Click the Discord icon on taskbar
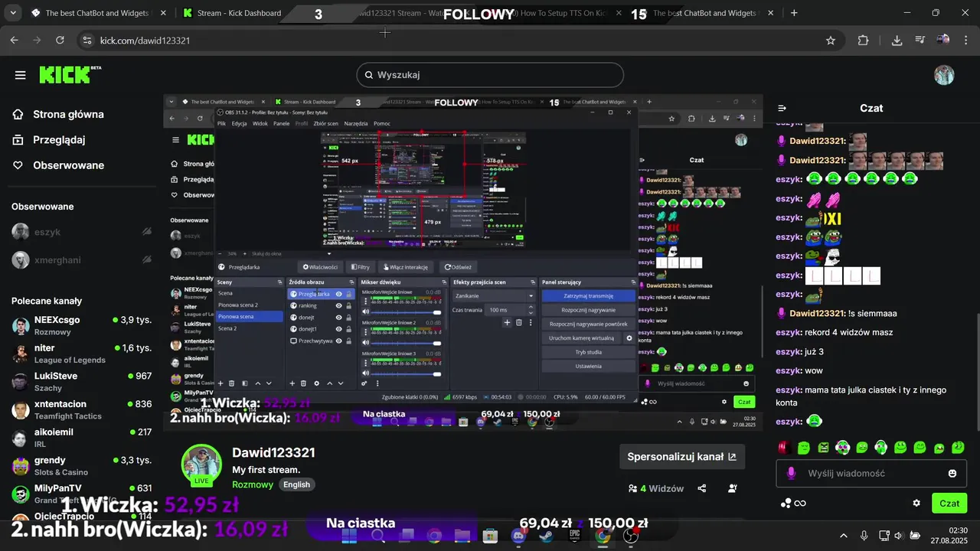Screen dimensions: 980x551 518,536
